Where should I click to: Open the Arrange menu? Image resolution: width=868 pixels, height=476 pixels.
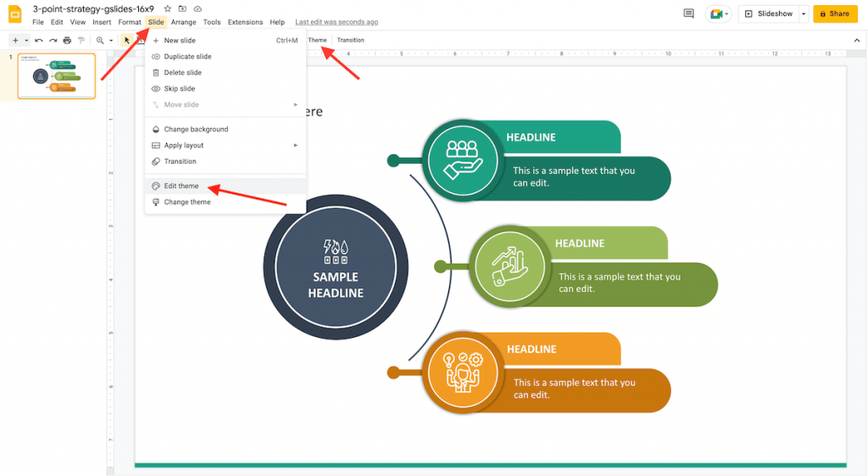[x=183, y=22]
